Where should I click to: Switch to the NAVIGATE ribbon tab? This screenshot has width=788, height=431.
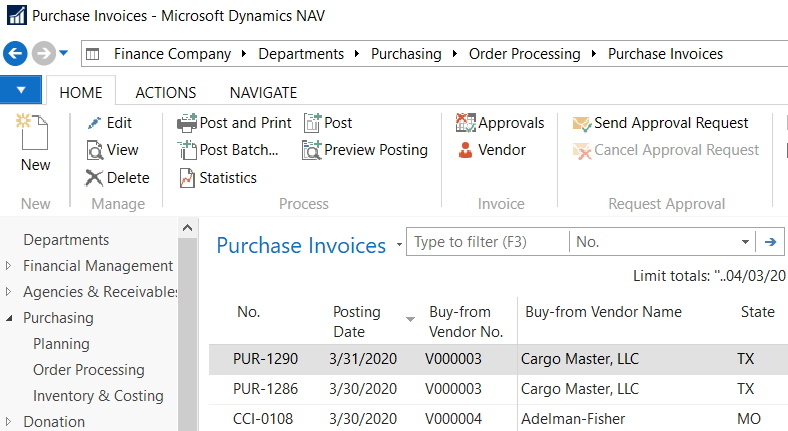coord(263,92)
